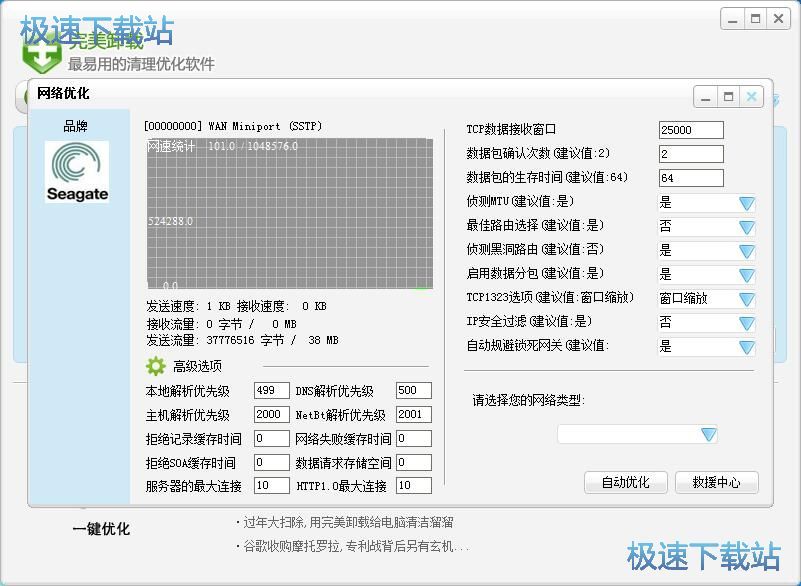
Task: Close the main 完美卸载 window
Action: [779, 19]
